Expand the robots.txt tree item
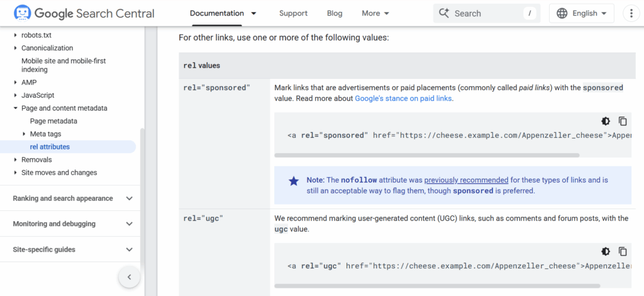Screen dimensions: 644x296 [x=16, y=35]
